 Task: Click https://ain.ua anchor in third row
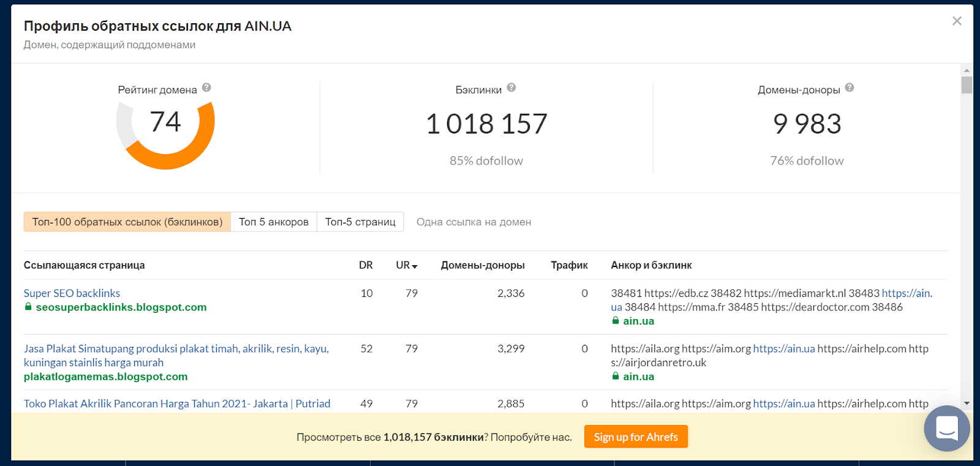(784, 404)
